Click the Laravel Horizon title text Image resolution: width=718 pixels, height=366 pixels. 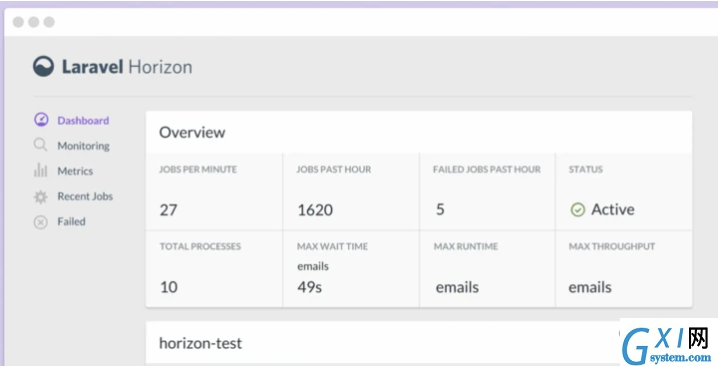tap(127, 67)
